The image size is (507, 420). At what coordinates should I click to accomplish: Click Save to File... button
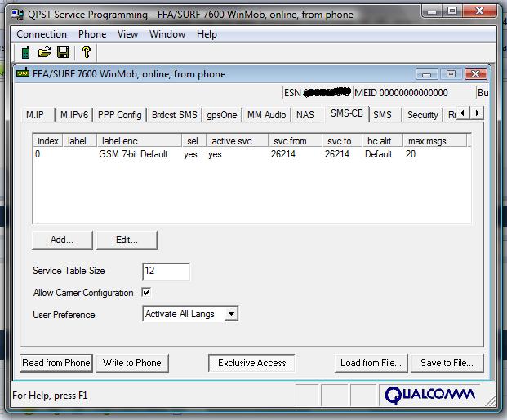point(447,363)
